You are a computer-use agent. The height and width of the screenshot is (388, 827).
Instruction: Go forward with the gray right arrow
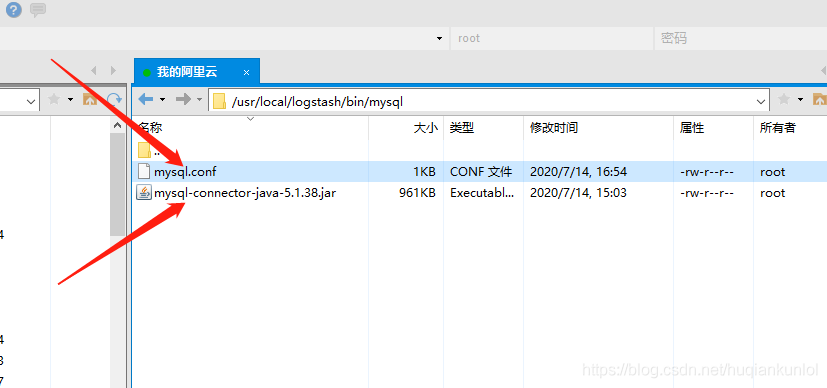pos(183,99)
